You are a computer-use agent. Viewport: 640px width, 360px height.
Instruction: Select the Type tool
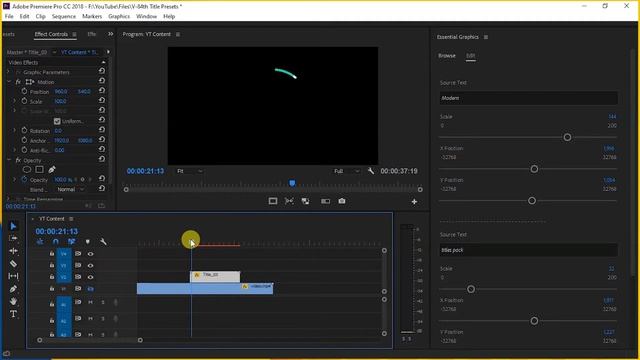point(13,313)
